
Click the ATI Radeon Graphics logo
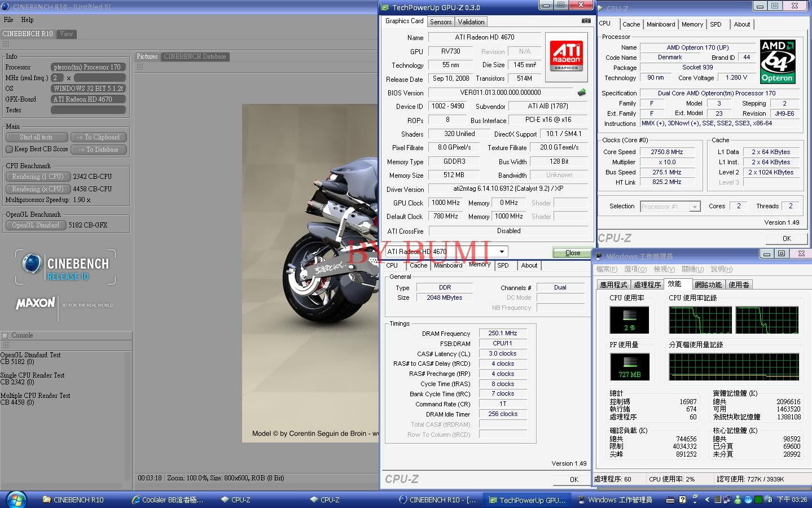[x=566, y=56]
